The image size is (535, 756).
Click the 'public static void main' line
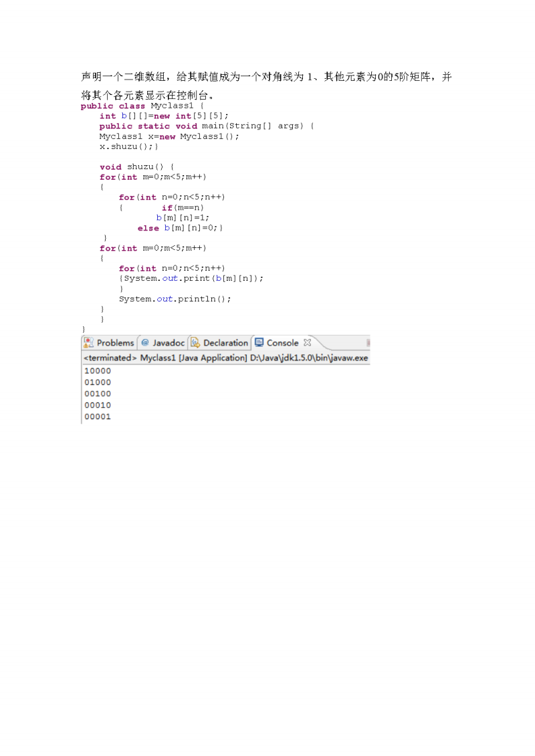tap(207, 126)
